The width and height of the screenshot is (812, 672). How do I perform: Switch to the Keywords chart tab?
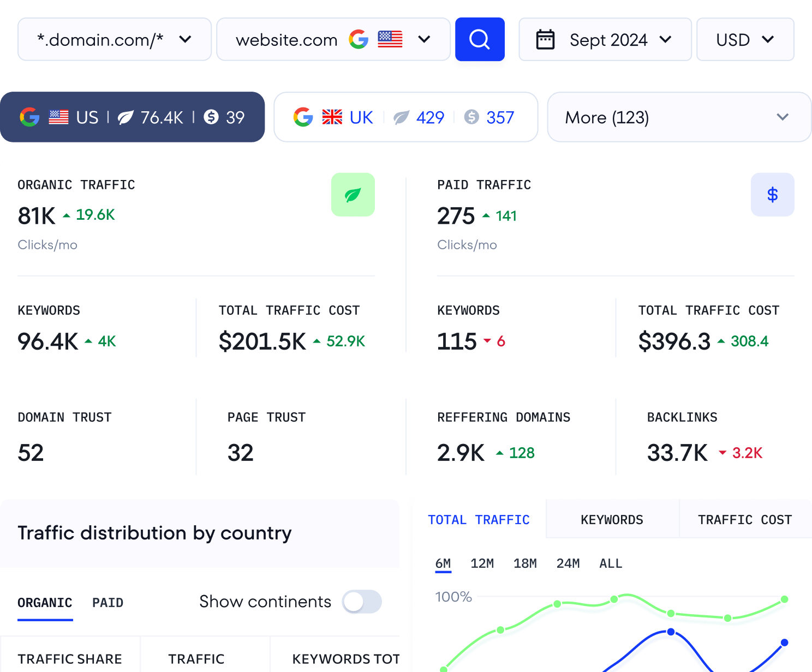(612, 520)
